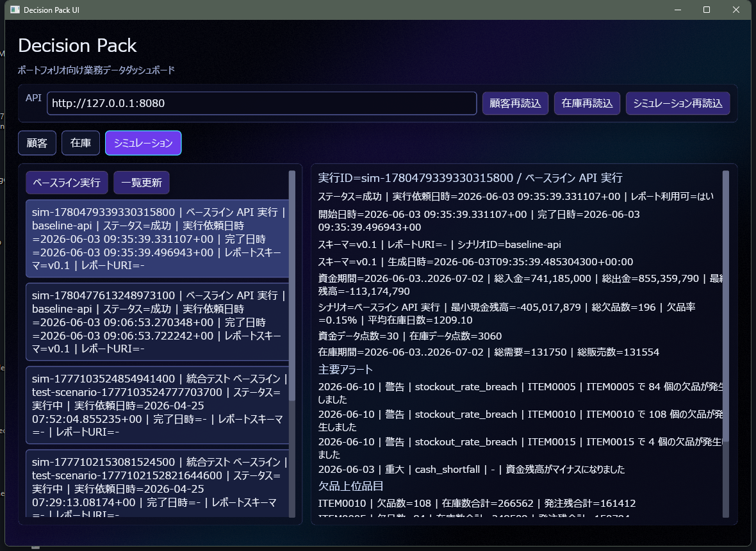Click the Decision Pack UI title bar icon
Viewport: 756px width, 551px height.
pos(15,10)
